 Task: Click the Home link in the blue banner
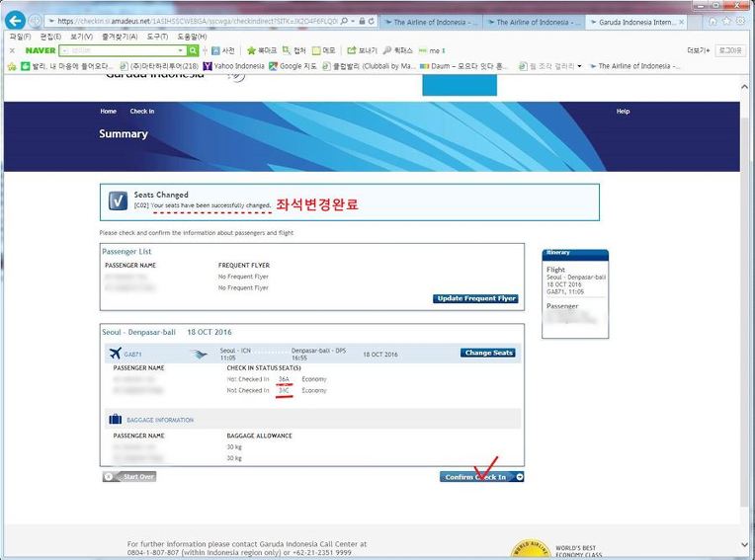pyautogui.click(x=109, y=112)
